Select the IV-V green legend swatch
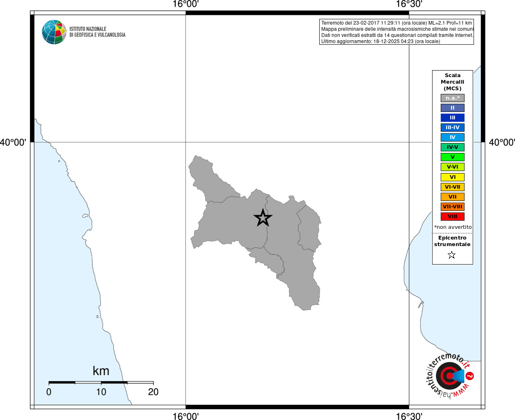 [453, 147]
